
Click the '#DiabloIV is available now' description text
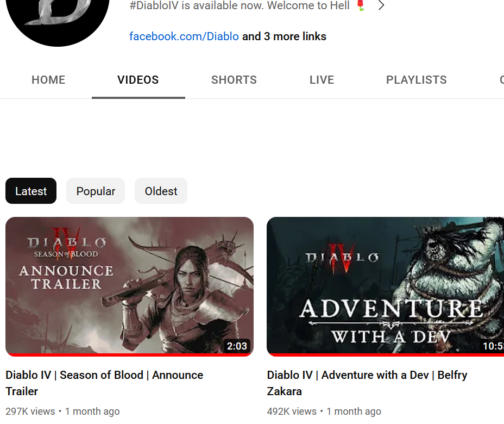[240, 5]
